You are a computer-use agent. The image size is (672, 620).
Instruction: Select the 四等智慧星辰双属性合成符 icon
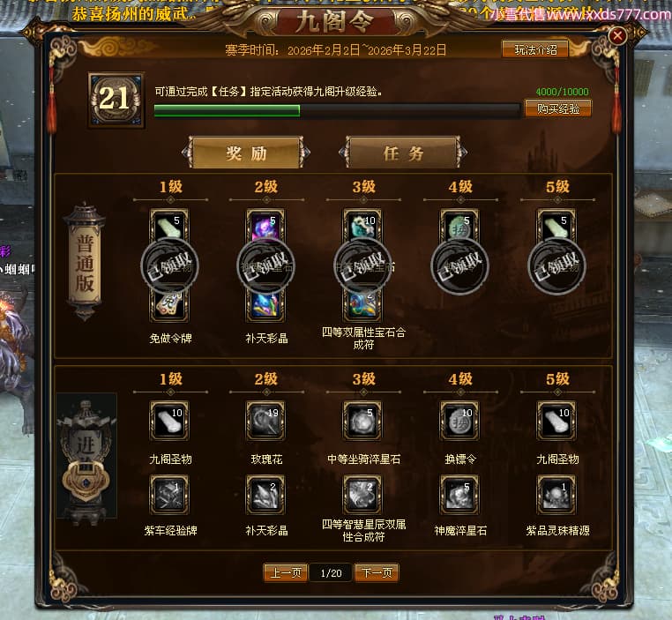pyautogui.click(x=362, y=495)
